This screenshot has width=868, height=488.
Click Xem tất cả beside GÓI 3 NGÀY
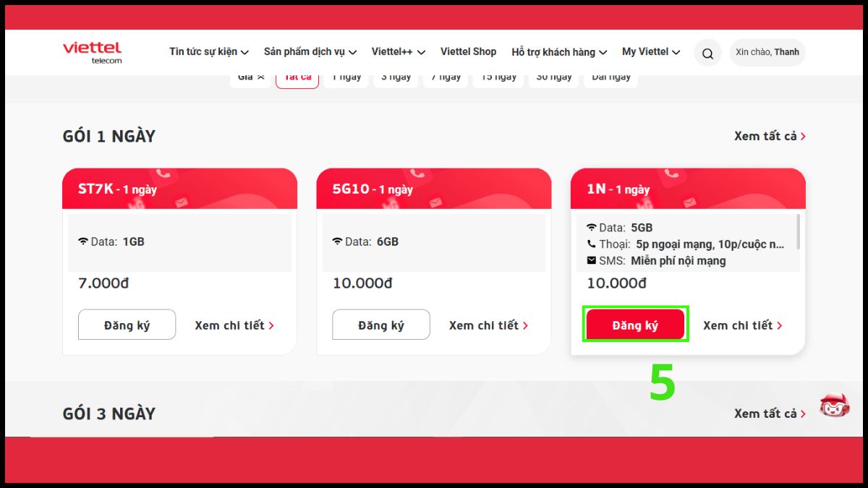(770, 414)
